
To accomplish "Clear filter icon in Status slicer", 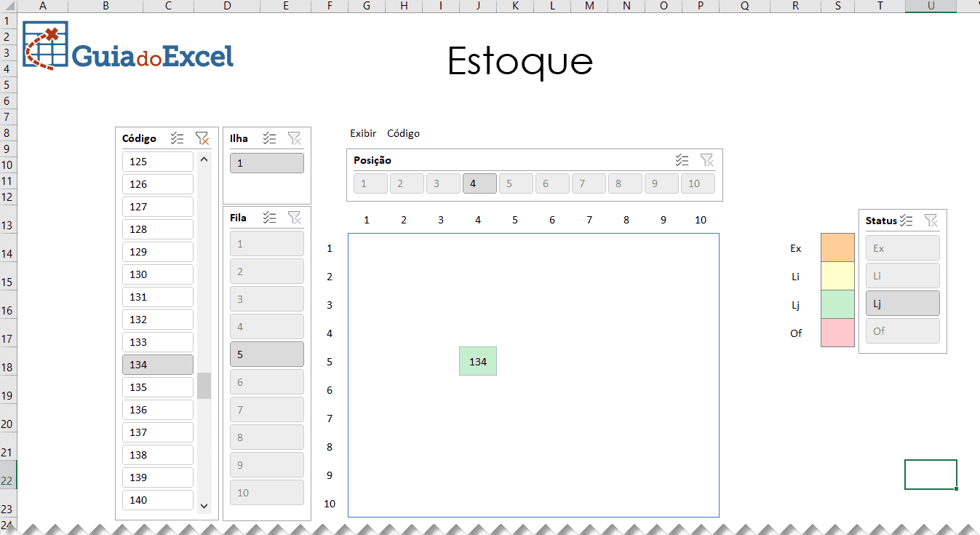I will (931, 220).
